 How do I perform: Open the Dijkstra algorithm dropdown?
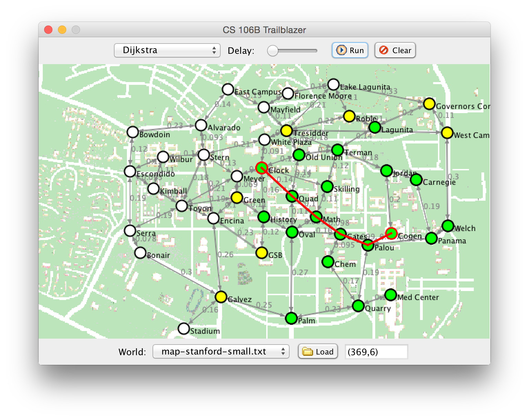(167, 50)
